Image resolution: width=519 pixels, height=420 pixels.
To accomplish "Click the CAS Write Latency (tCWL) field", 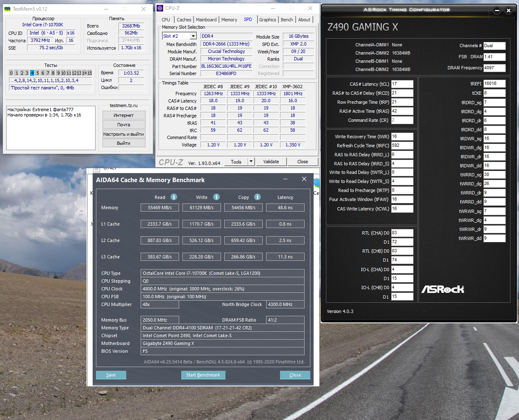I will [402, 209].
